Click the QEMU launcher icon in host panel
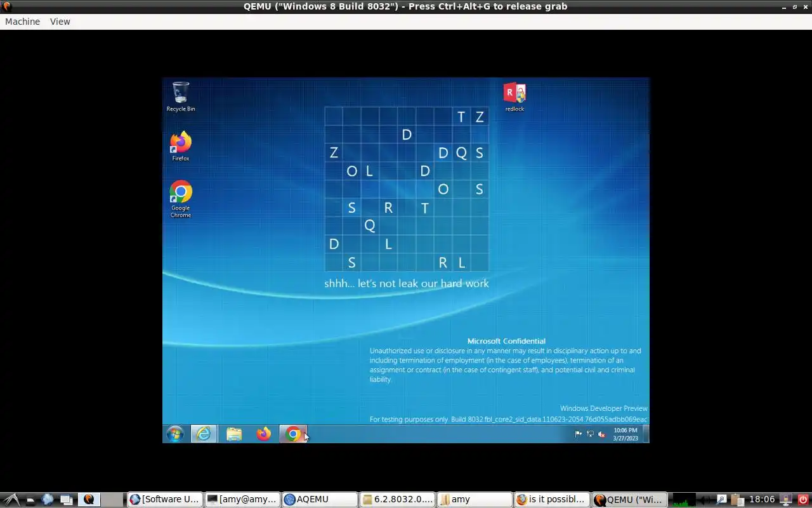The image size is (812, 508). 89,500
